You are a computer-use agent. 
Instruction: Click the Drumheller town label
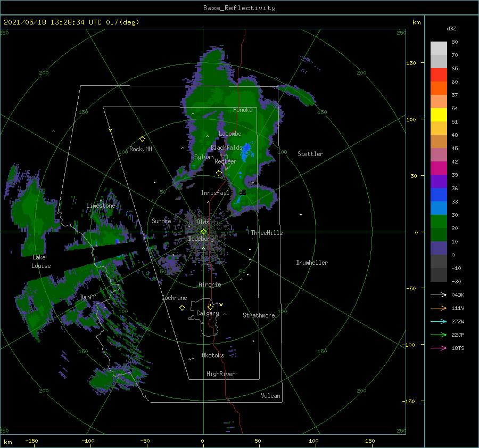(312, 263)
